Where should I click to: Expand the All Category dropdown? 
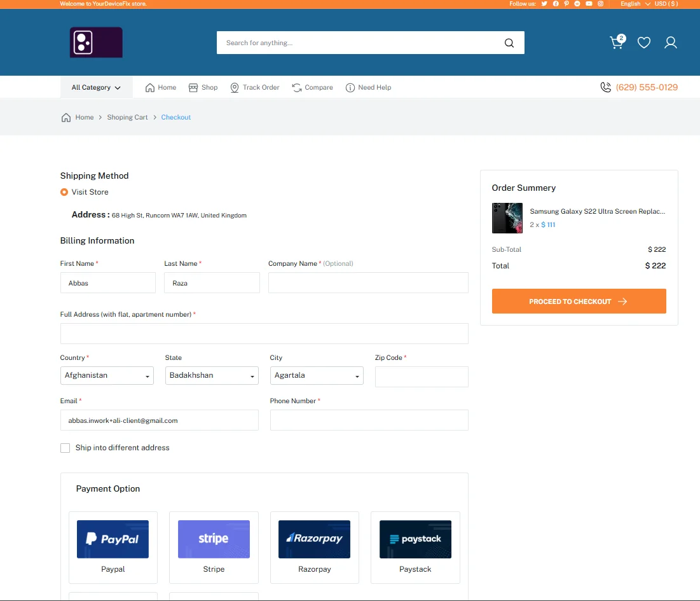pyautogui.click(x=96, y=88)
